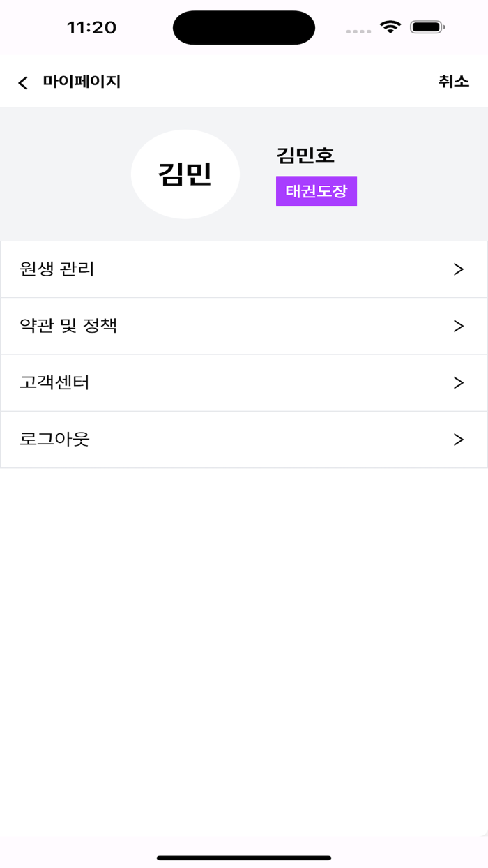This screenshot has width=488, height=868.
Task: Tap the cellular signal dots icon
Action: (x=357, y=31)
